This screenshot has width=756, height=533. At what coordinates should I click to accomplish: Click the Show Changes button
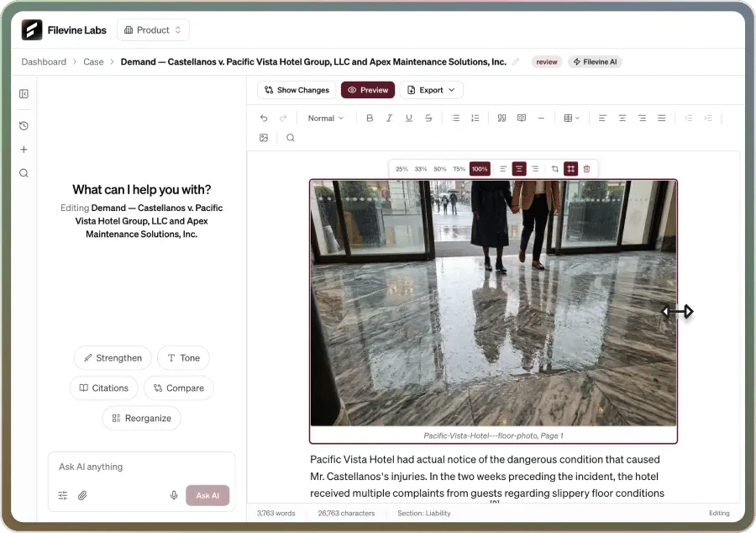[x=297, y=90]
